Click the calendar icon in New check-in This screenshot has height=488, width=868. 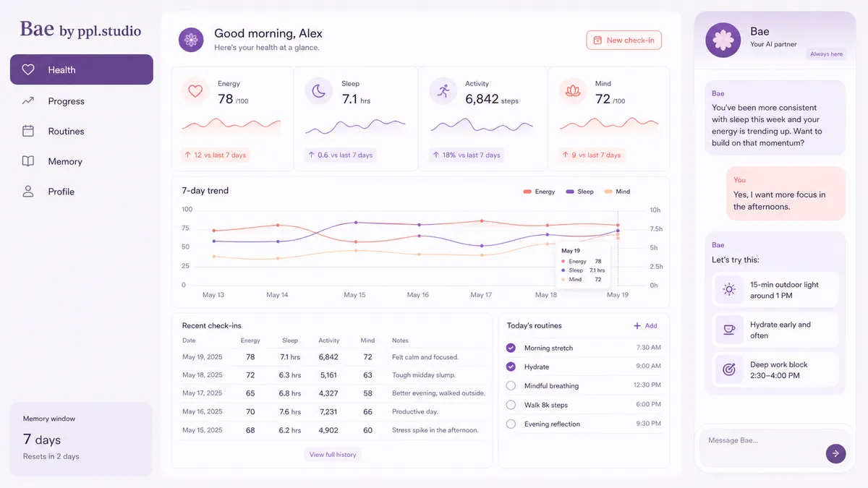pyautogui.click(x=597, y=40)
